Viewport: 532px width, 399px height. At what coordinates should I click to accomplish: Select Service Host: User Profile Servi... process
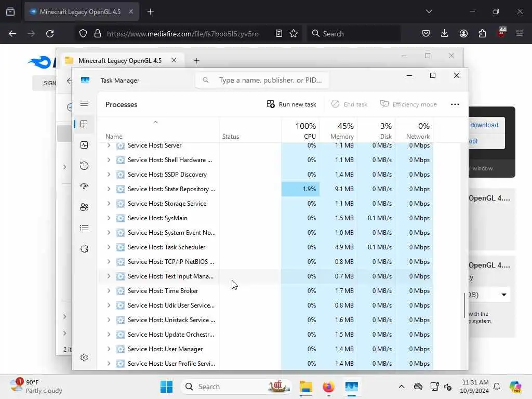click(x=265, y=363)
